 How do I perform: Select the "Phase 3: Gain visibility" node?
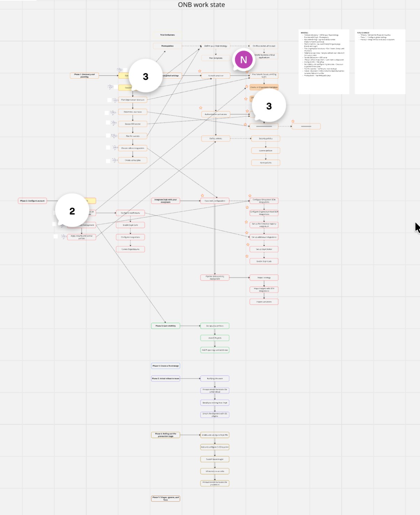[x=165, y=325]
